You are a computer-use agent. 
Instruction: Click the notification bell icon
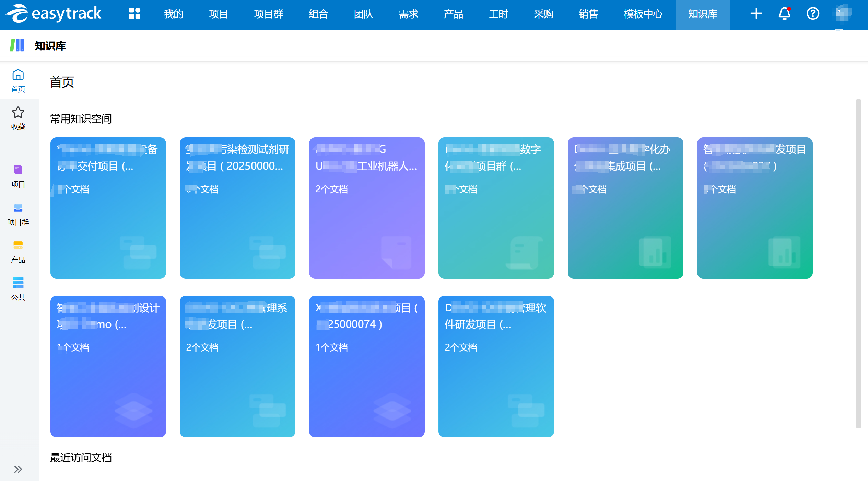[x=784, y=14]
